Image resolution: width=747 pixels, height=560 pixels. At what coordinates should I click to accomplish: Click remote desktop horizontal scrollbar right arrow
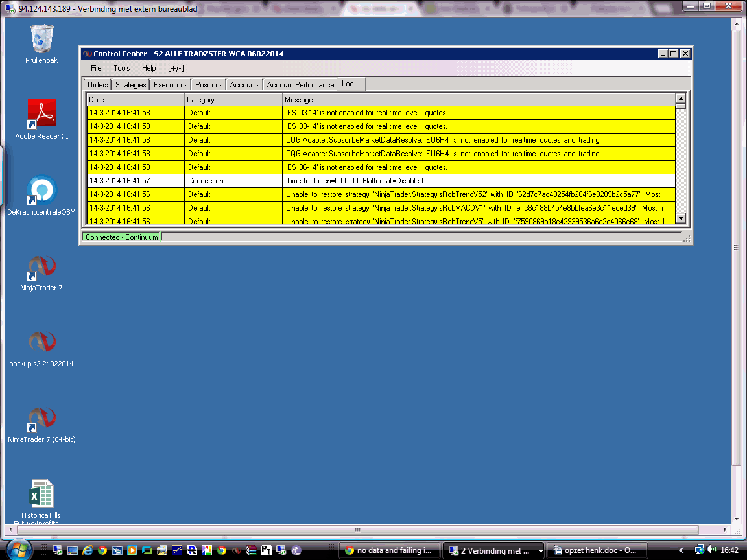(x=725, y=530)
